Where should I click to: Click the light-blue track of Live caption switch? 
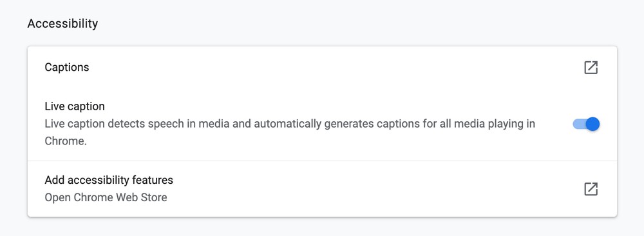click(x=579, y=124)
